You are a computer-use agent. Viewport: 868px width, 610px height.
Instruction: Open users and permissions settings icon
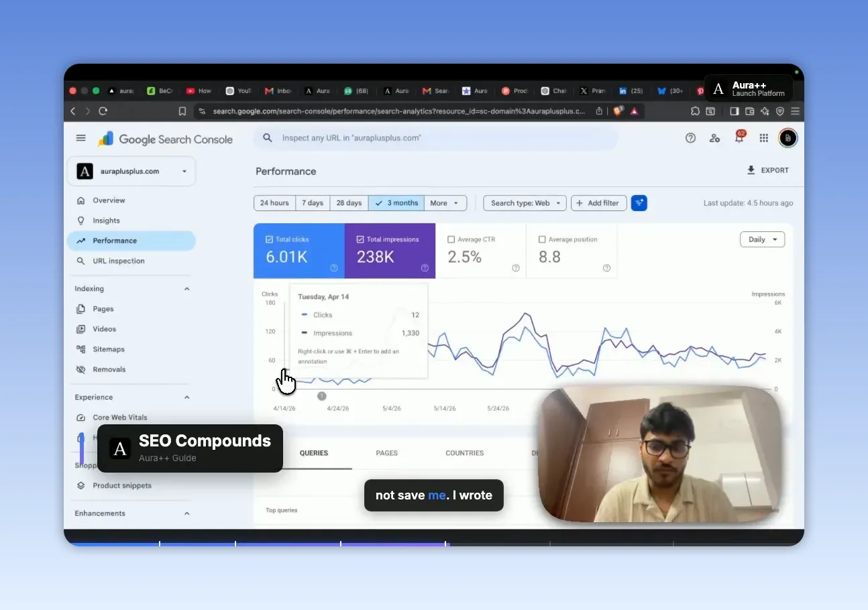point(714,138)
